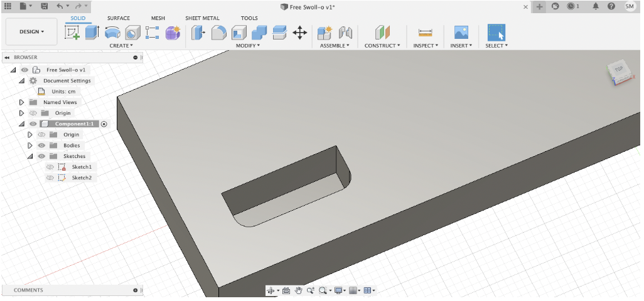The image size is (644, 301).
Task: Click the Save disk icon
Action: pyautogui.click(x=44, y=6)
